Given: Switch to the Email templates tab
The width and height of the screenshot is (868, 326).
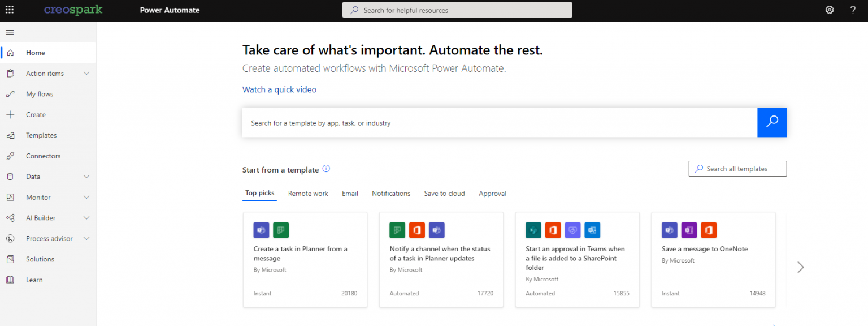Looking at the screenshot, I should point(350,193).
